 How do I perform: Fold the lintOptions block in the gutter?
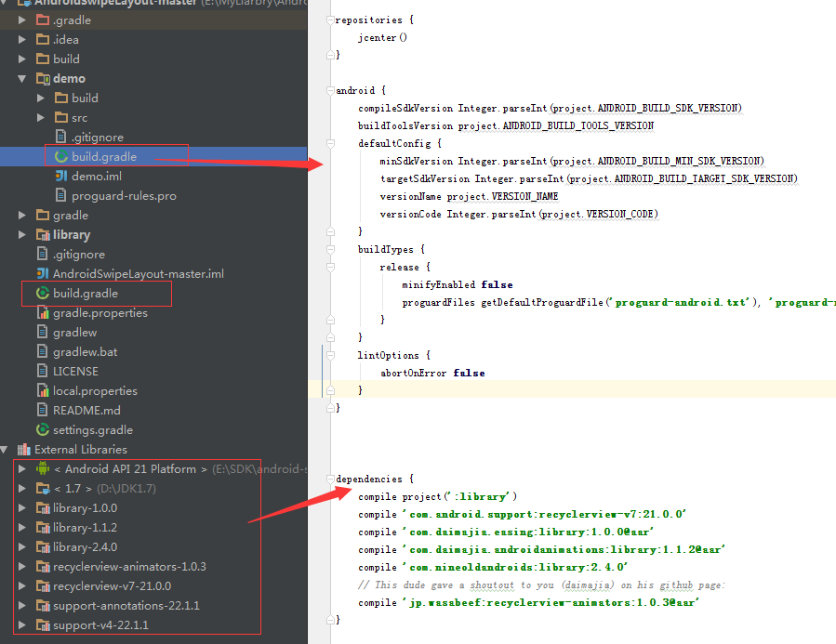tap(330, 355)
